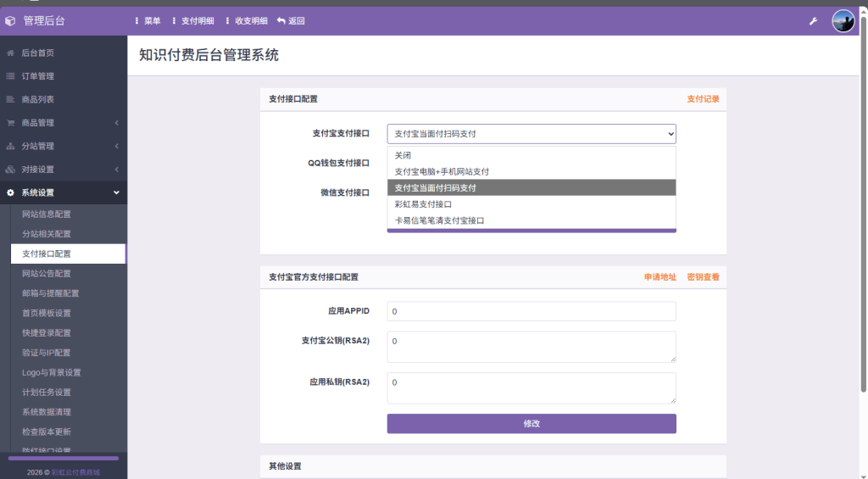868x479 pixels.
Task: Focus the 应用APPID input field
Action: 531,311
